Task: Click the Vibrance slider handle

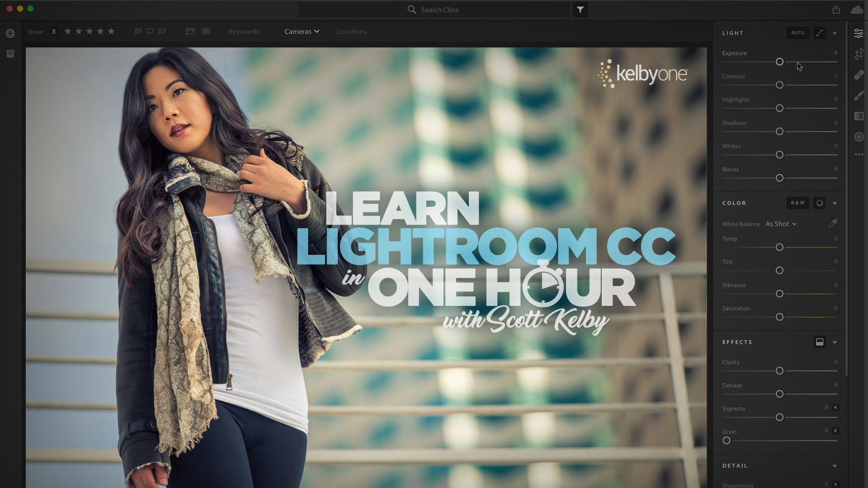Action: (779, 294)
